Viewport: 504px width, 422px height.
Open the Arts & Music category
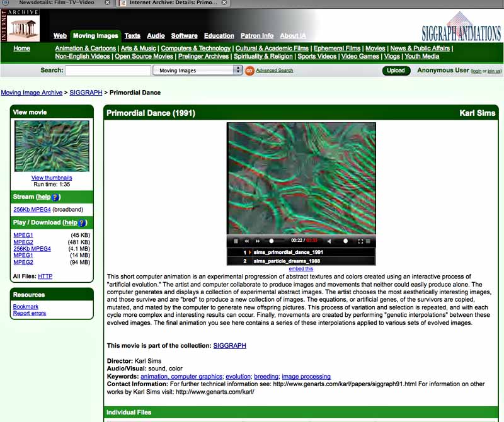(138, 48)
